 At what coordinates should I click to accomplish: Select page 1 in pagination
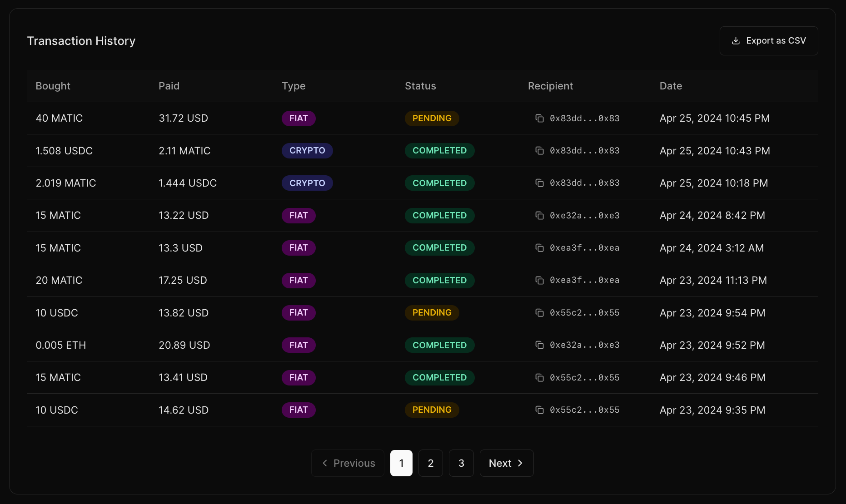tap(401, 463)
